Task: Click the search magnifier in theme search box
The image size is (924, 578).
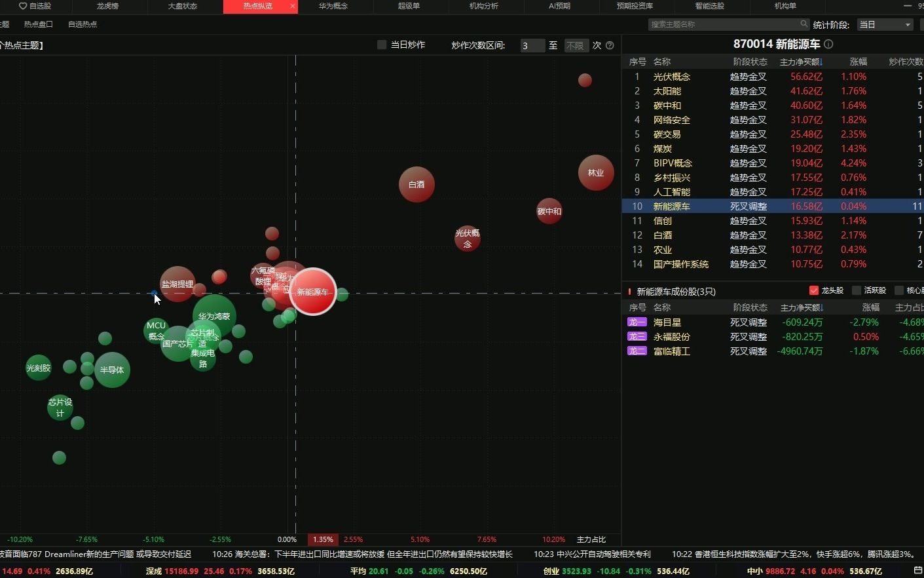Action: [x=804, y=24]
